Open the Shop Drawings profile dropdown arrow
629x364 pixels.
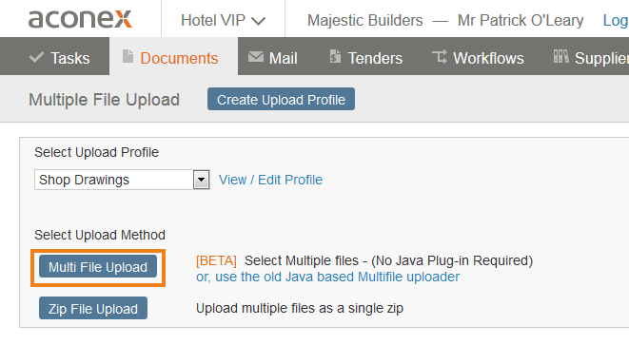(201, 180)
